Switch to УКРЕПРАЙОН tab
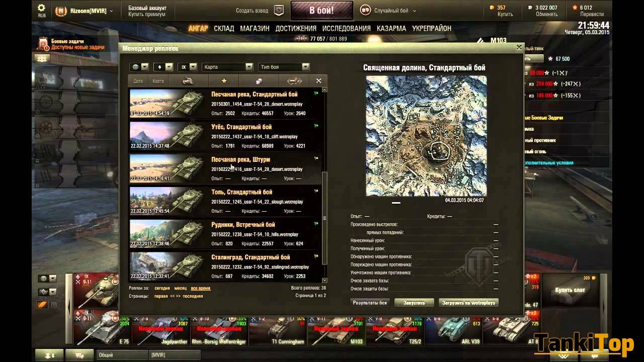Image resolution: width=644 pixels, height=362 pixels. (432, 29)
